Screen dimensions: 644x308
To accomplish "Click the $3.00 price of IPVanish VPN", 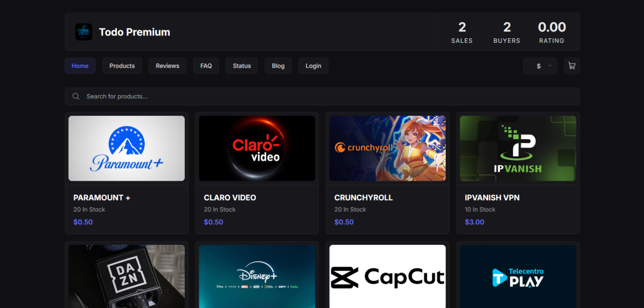I will coord(474,222).
